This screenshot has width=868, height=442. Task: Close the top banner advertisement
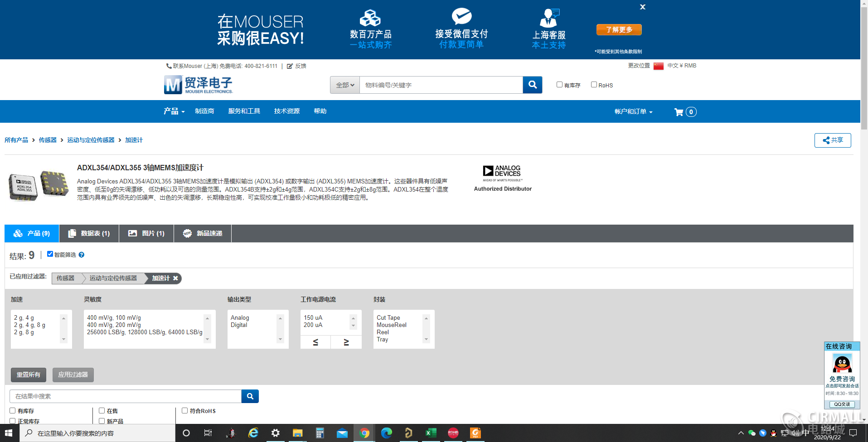click(x=642, y=7)
